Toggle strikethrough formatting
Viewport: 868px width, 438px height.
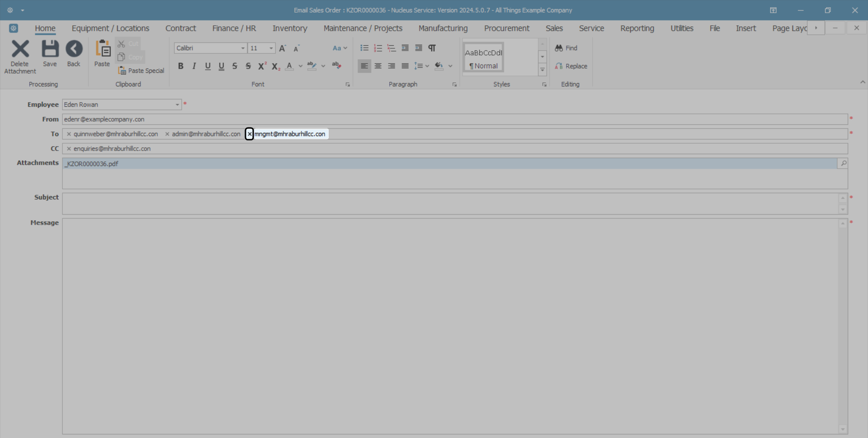click(x=235, y=66)
